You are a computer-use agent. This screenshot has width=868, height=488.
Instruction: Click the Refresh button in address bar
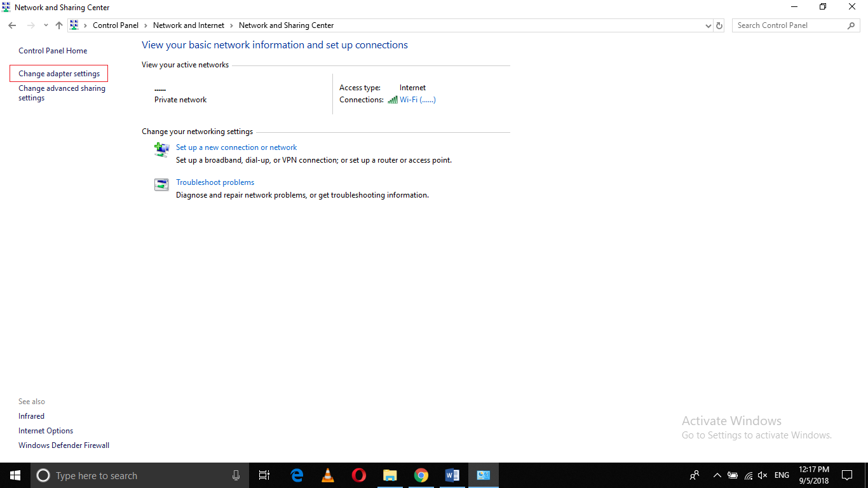tap(719, 25)
